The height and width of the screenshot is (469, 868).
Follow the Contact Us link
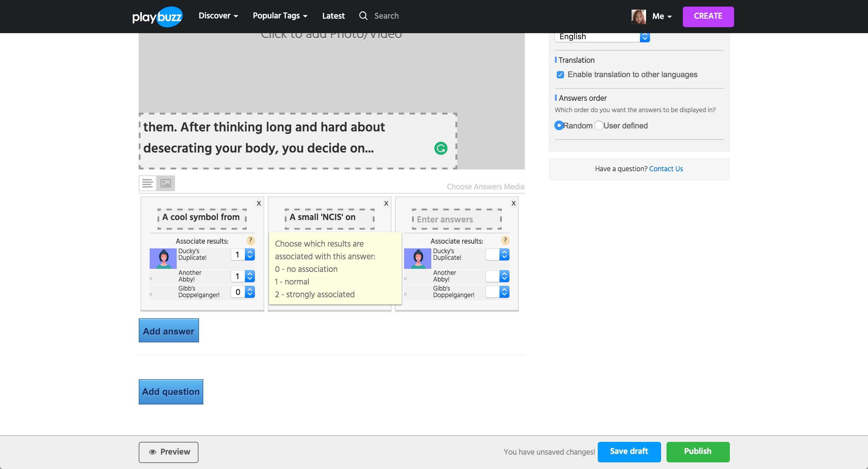tap(666, 169)
